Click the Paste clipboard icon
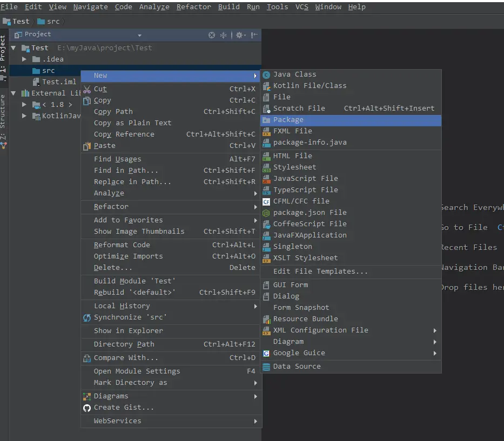Viewport: 504px width, 441px height. click(87, 146)
